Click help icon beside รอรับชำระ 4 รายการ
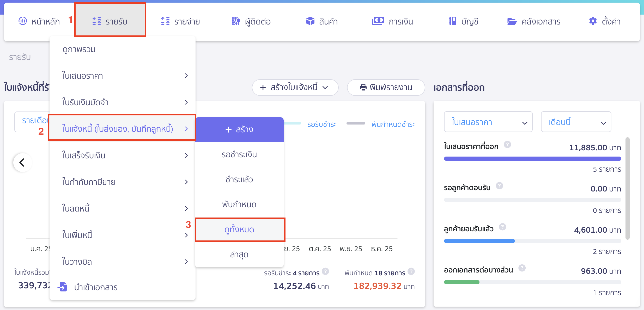The height and width of the screenshot is (310, 644). [325, 271]
